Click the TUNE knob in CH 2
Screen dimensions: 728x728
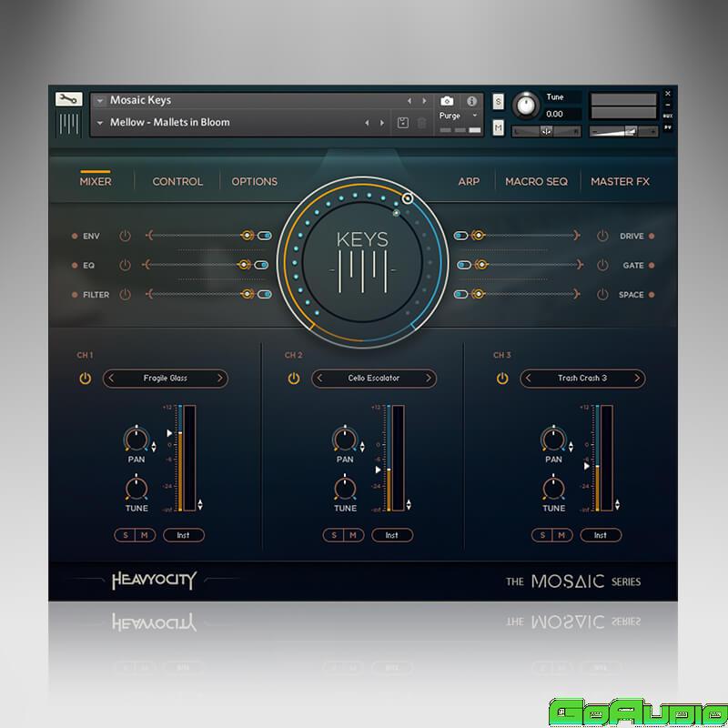345,488
